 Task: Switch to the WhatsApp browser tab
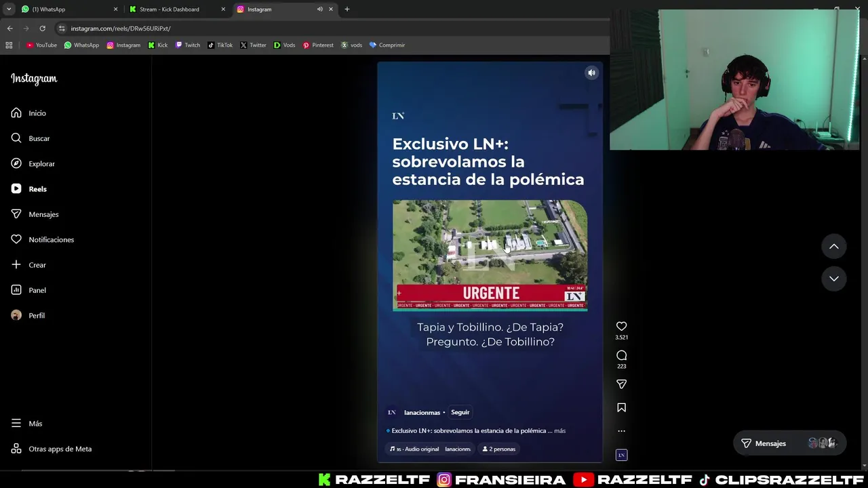pyautogui.click(x=67, y=9)
